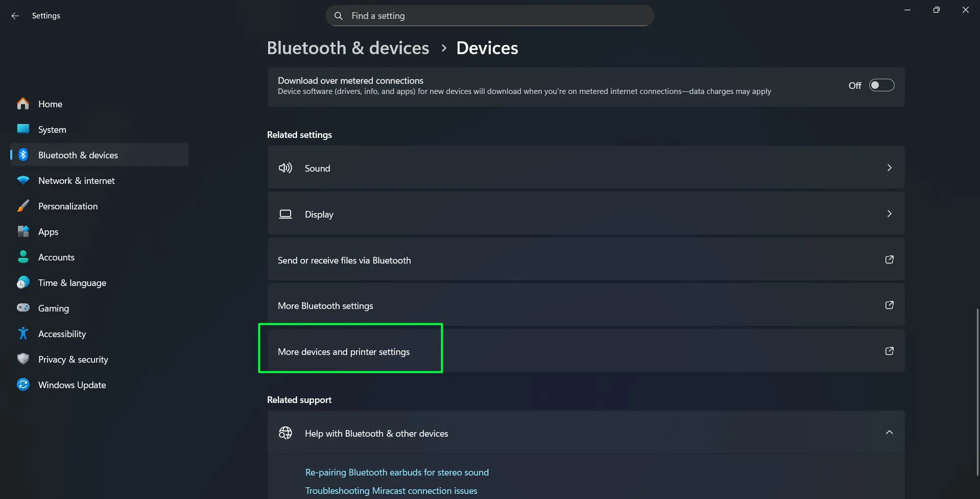This screenshot has height=499, width=980.
Task: Open Network & internet settings icon
Action: tap(23, 180)
